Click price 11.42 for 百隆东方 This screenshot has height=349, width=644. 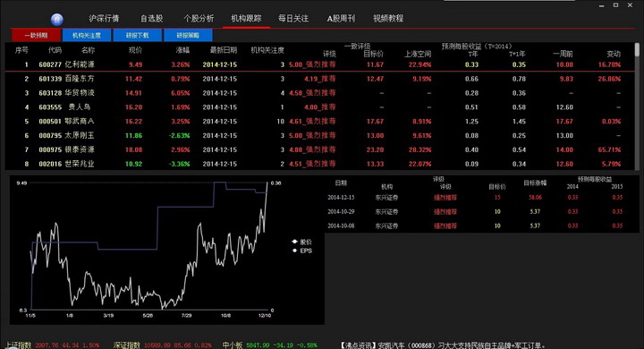point(133,79)
